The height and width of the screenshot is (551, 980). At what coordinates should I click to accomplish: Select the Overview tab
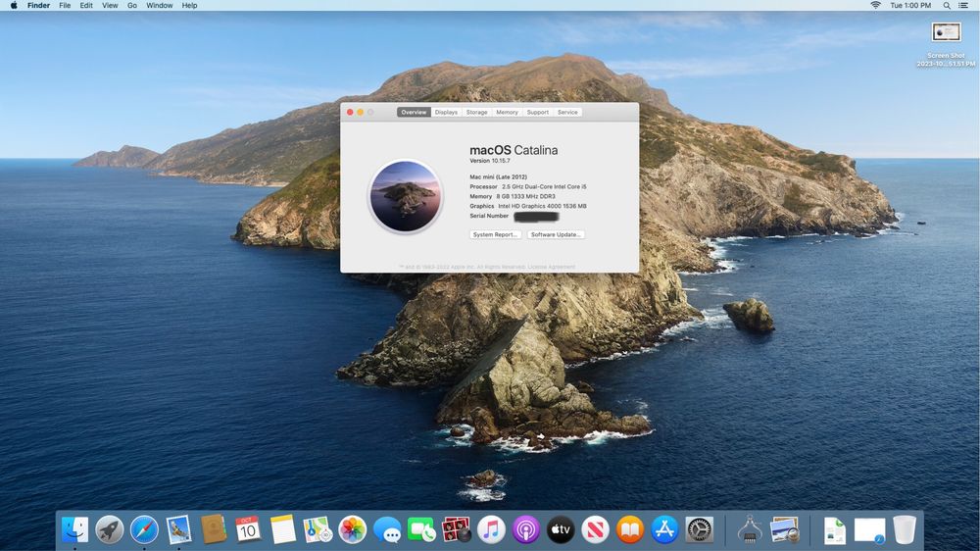point(414,112)
